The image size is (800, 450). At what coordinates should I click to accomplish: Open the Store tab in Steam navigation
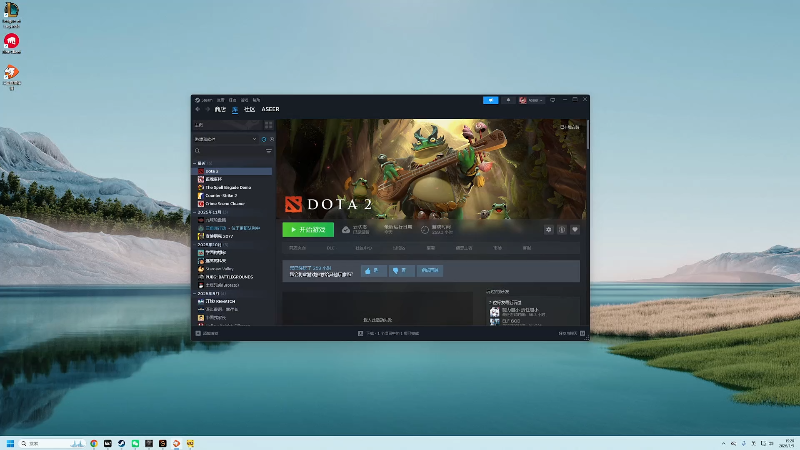click(x=220, y=109)
